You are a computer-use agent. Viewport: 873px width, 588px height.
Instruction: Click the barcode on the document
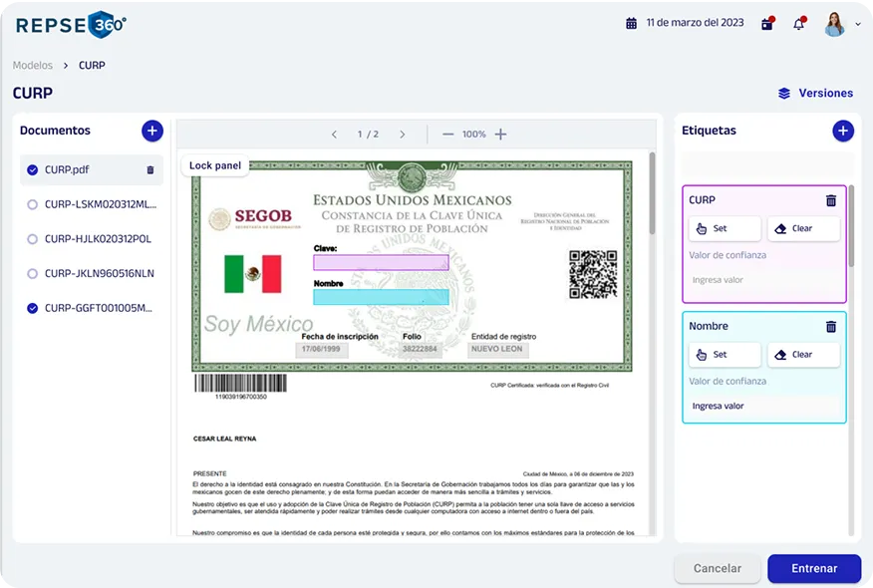[x=240, y=383]
